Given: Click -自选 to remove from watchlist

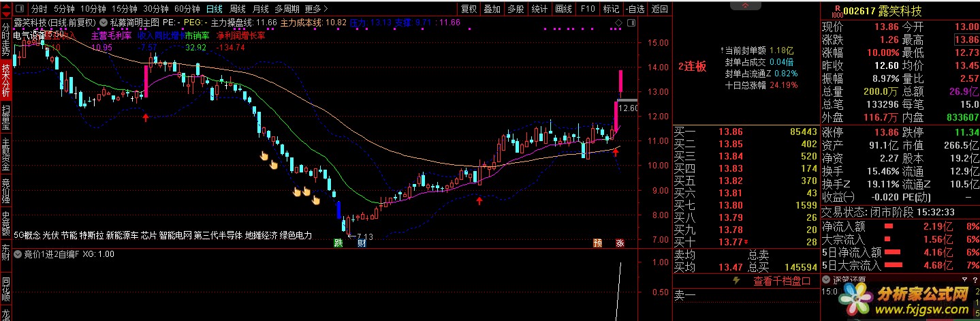Looking at the screenshot, I should click(x=635, y=9).
